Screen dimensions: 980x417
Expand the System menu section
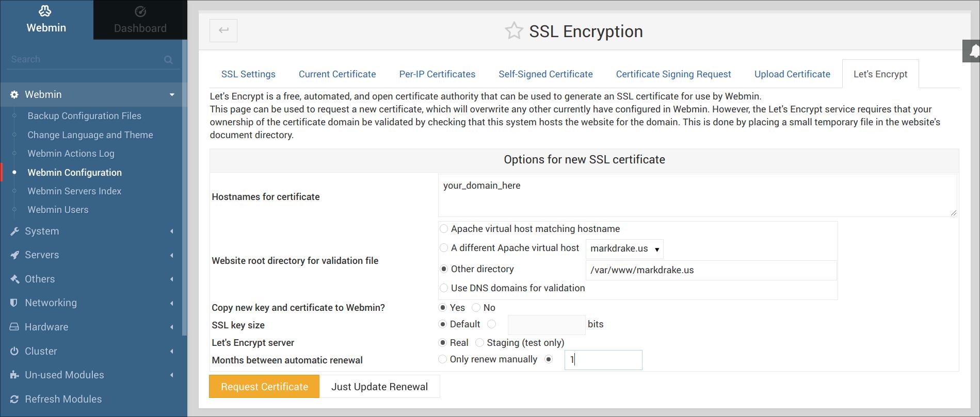click(172, 231)
